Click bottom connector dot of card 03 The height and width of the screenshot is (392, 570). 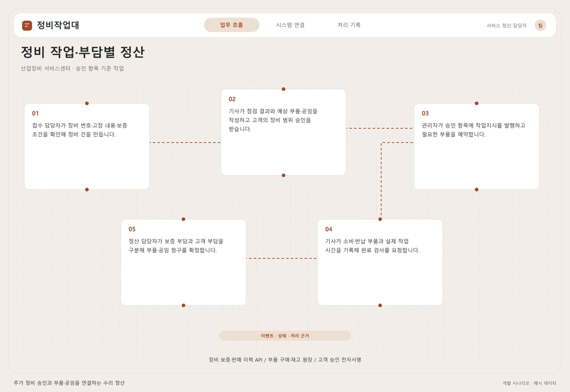point(477,190)
